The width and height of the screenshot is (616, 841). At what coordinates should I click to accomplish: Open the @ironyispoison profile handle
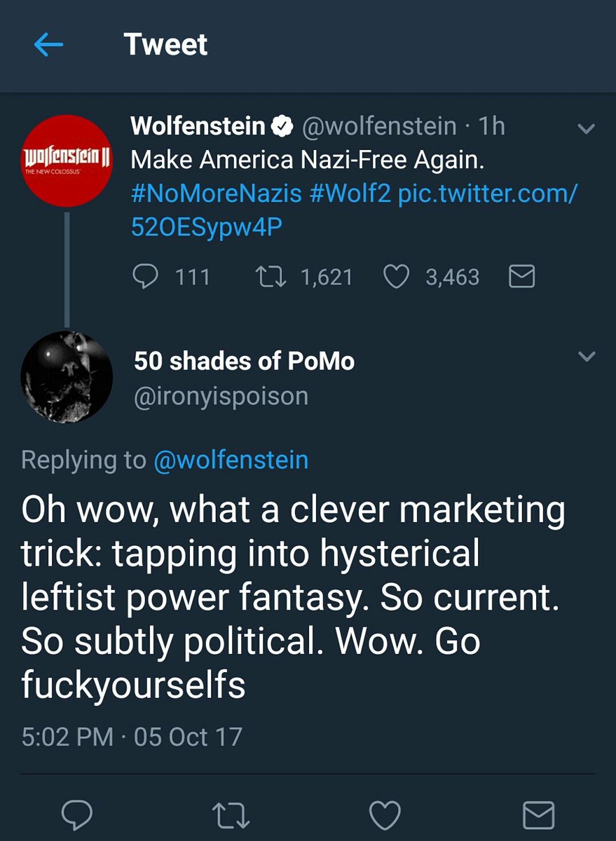click(x=221, y=396)
